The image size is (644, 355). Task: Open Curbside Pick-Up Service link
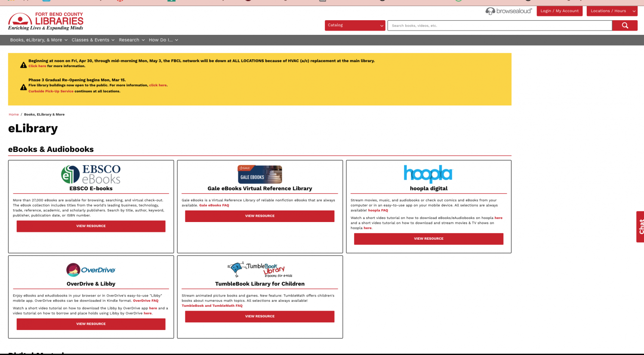pyautogui.click(x=51, y=91)
